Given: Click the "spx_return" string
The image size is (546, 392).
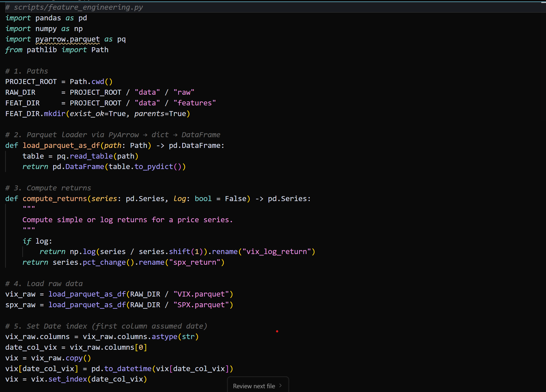Looking at the screenshot, I should point(195,262).
